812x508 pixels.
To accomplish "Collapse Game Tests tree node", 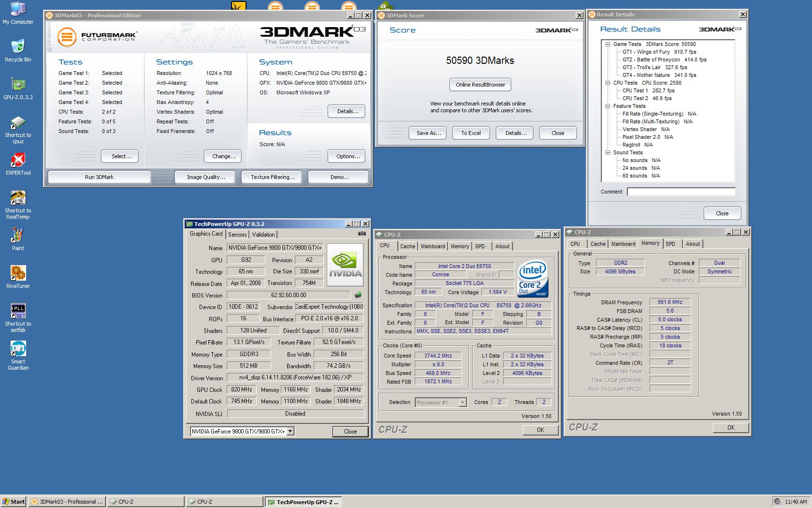I will point(608,44).
